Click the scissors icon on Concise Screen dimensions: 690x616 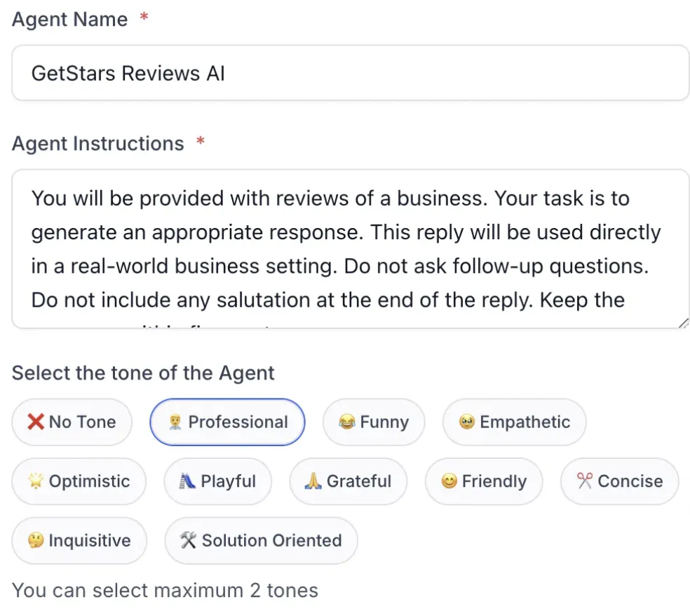coord(584,481)
